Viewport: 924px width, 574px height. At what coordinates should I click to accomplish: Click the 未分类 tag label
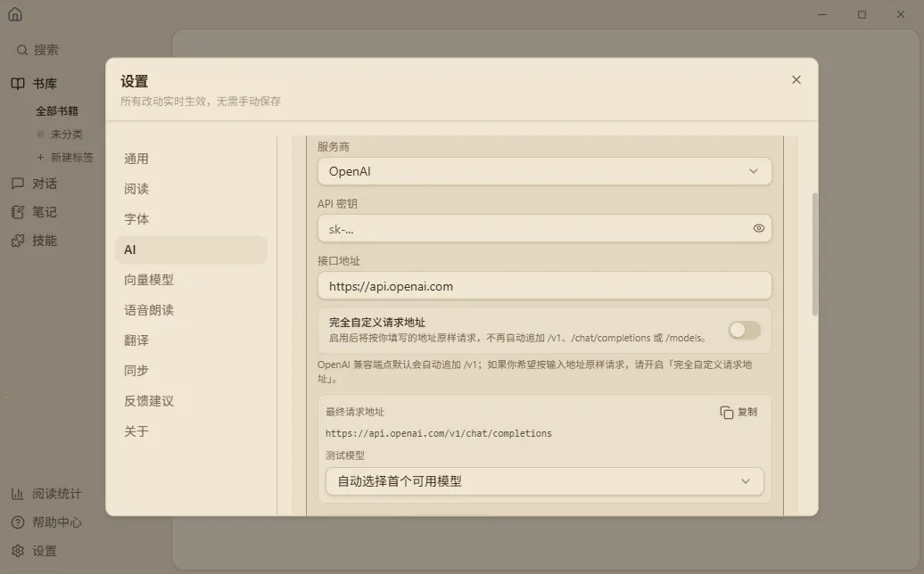pyautogui.click(x=67, y=135)
